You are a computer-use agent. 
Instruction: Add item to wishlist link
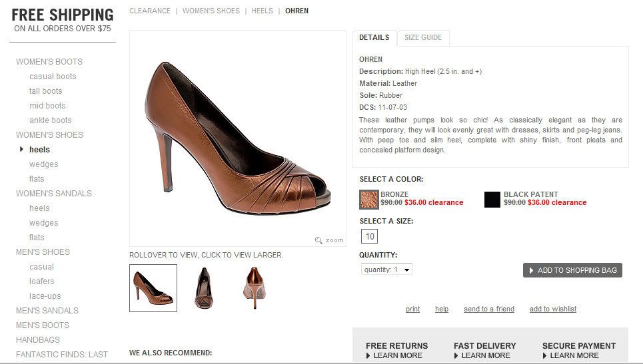point(552,309)
